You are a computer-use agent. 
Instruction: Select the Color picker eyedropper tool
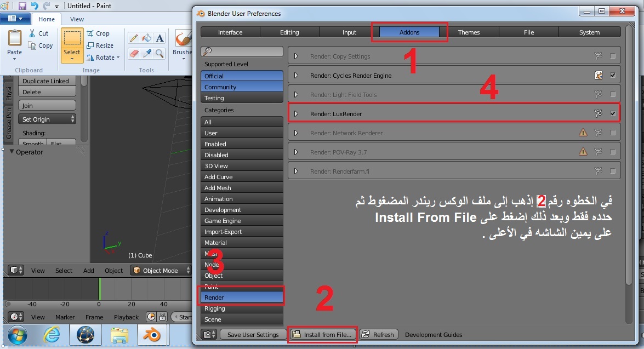[x=147, y=53]
